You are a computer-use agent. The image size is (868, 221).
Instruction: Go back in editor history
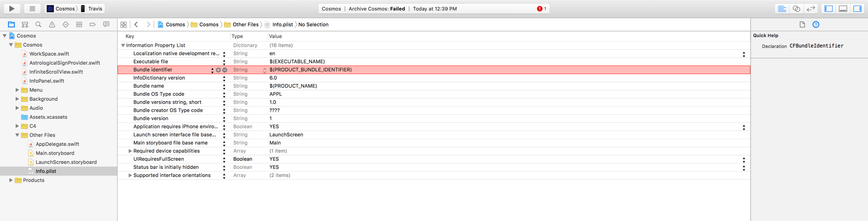click(x=136, y=25)
